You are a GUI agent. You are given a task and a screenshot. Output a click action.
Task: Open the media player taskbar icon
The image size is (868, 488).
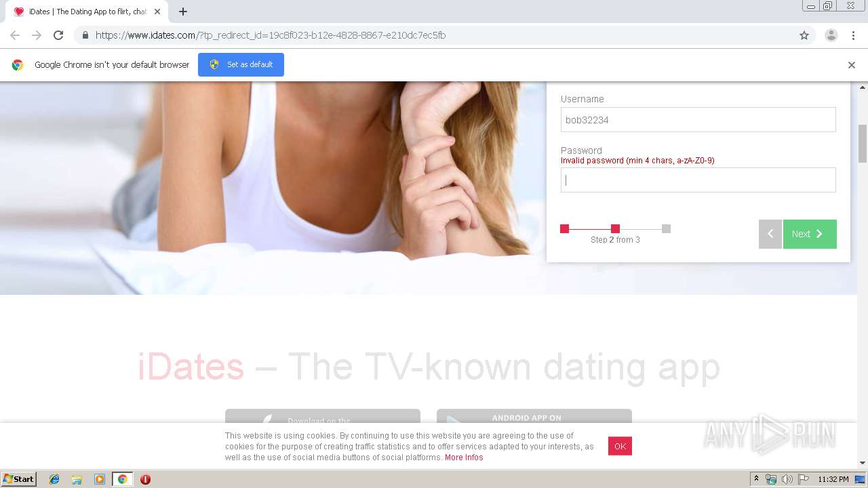(x=100, y=479)
